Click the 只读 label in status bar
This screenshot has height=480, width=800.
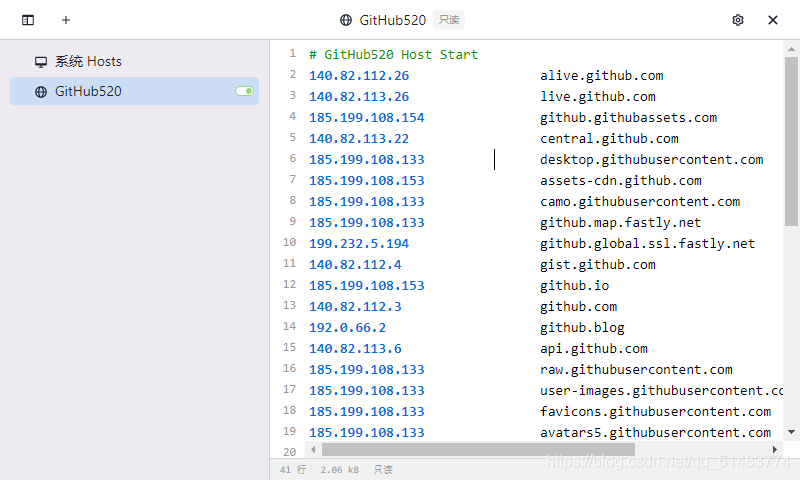(383, 469)
